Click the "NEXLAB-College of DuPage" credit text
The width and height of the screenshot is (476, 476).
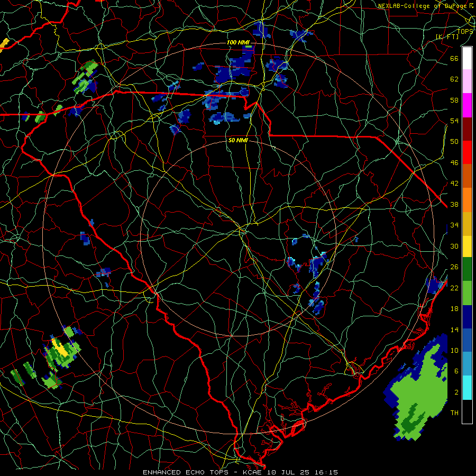423,6
